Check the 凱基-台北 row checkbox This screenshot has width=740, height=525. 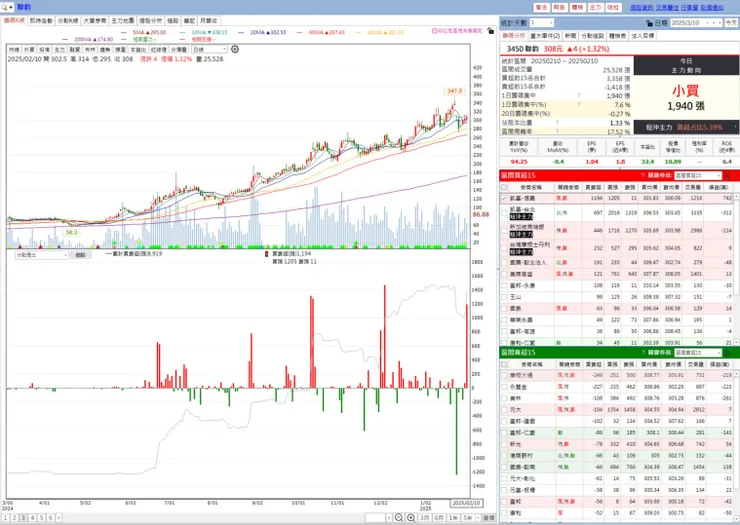(504, 213)
